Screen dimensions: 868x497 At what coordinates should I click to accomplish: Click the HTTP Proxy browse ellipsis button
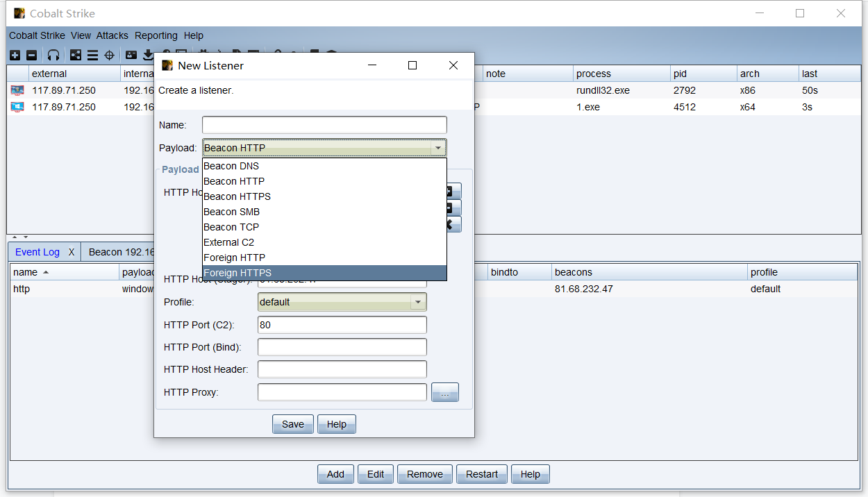pyautogui.click(x=445, y=392)
